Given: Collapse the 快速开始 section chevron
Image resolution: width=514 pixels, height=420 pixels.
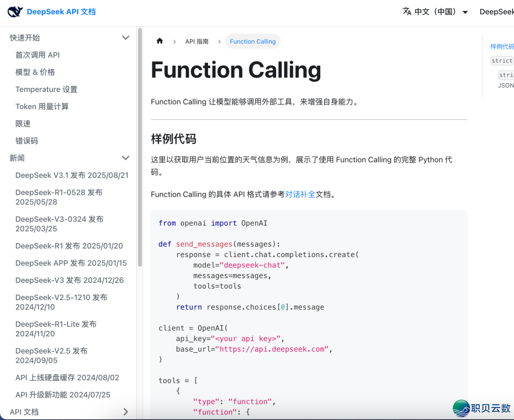Looking at the screenshot, I should [126, 38].
